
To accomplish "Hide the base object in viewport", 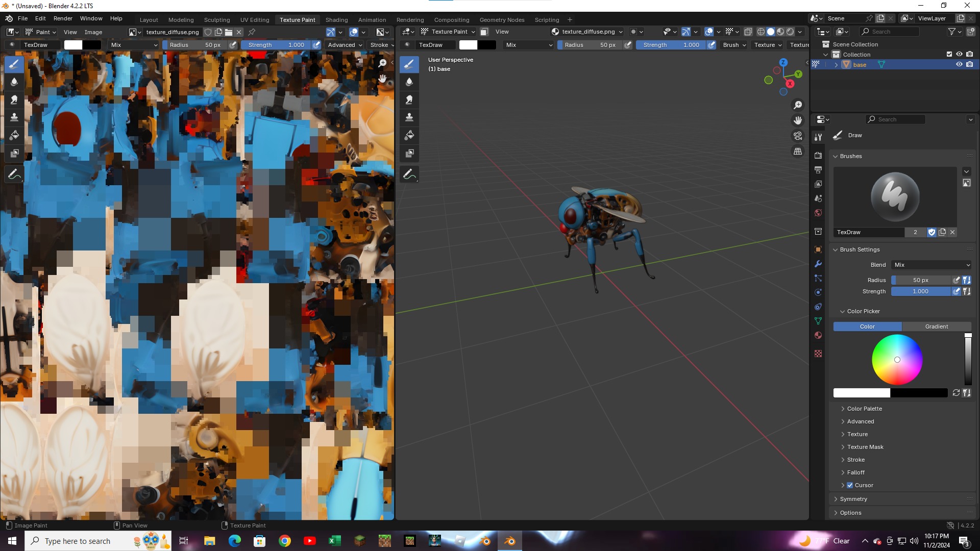I will pyautogui.click(x=959, y=64).
